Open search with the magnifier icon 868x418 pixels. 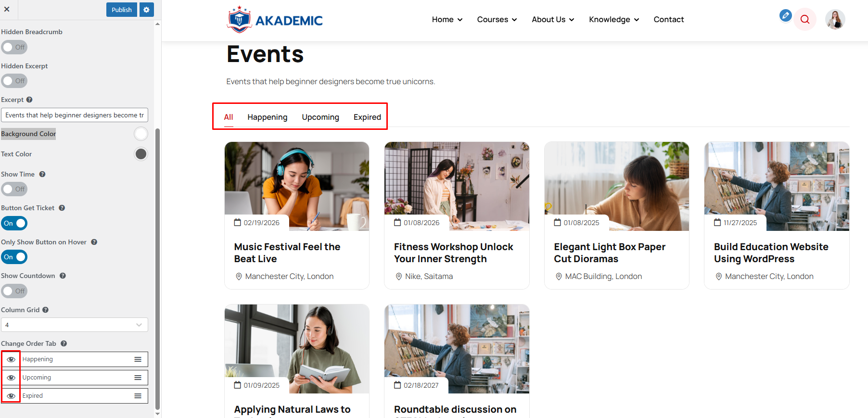click(805, 20)
